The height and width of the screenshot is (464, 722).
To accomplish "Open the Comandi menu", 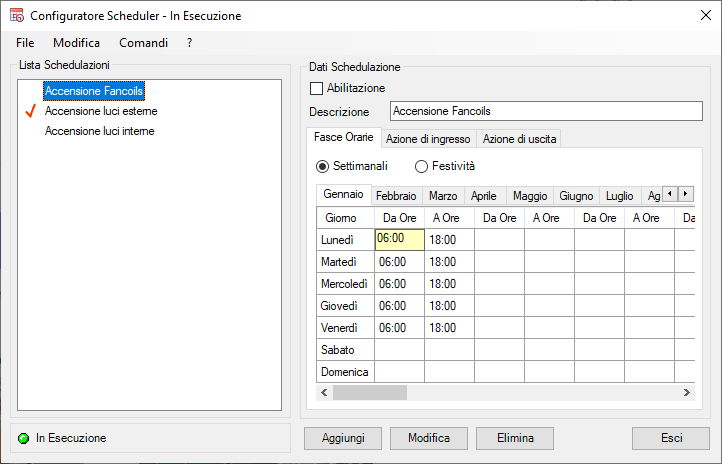I will [143, 43].
